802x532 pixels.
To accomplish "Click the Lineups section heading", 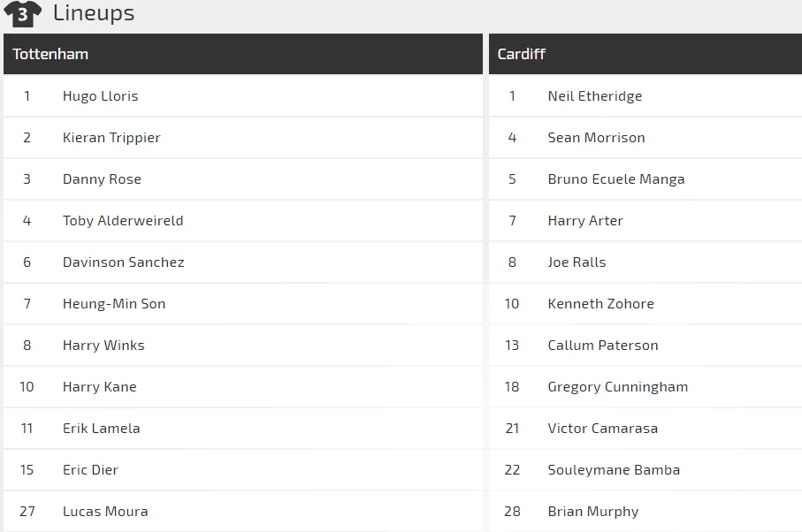I will (94, 13).
